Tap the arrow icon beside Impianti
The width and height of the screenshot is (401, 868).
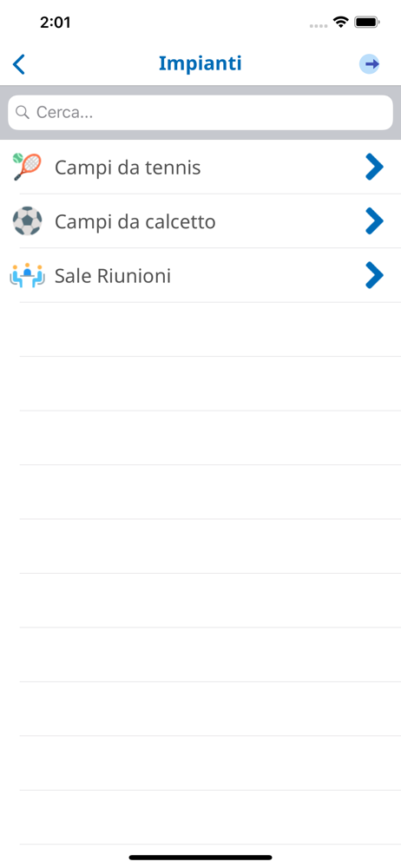[x=370, y=64]
